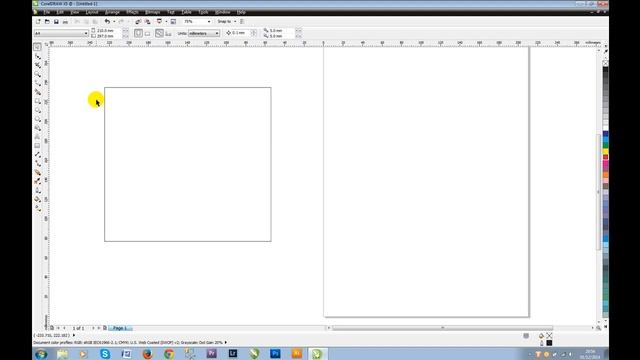640x360 pixels.
Task: Open Application Launcher dropdown arrow
Action: 166,22
